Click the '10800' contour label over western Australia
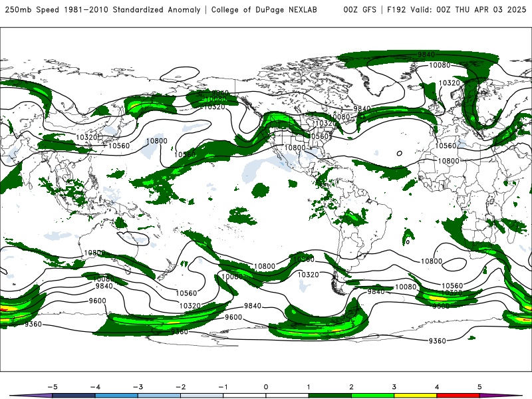The height and width of the screenshot is (399, 532). coord(94,253)
